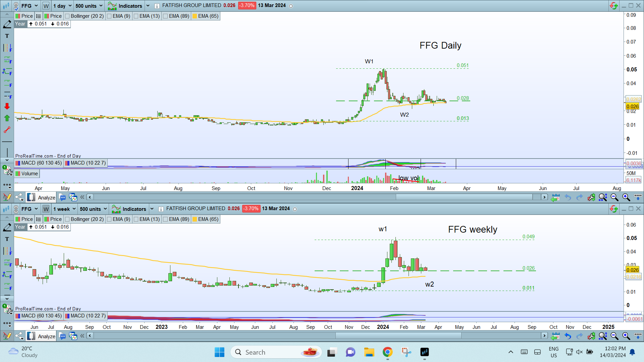Select MACD (60 130 45) tab in daily chart
The height and width of the screenshot is (362, 644).
click(39, 163)
